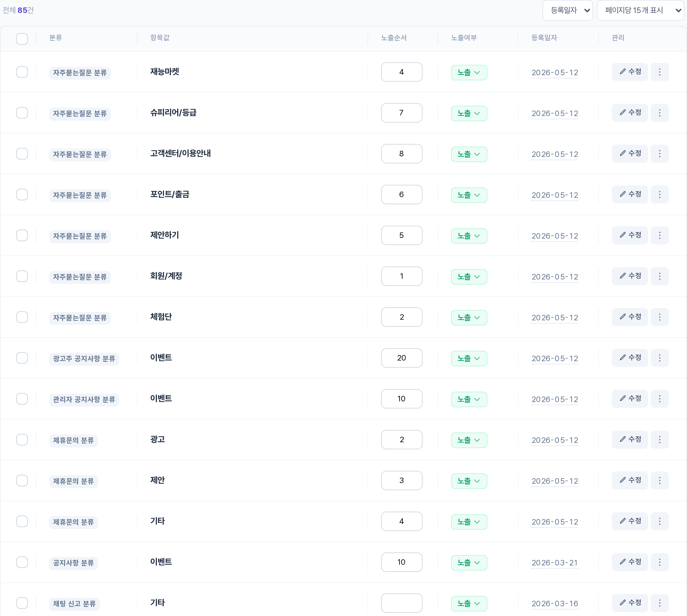Open the 노출 status dropdown for 제안하기 row

point(469,236)
